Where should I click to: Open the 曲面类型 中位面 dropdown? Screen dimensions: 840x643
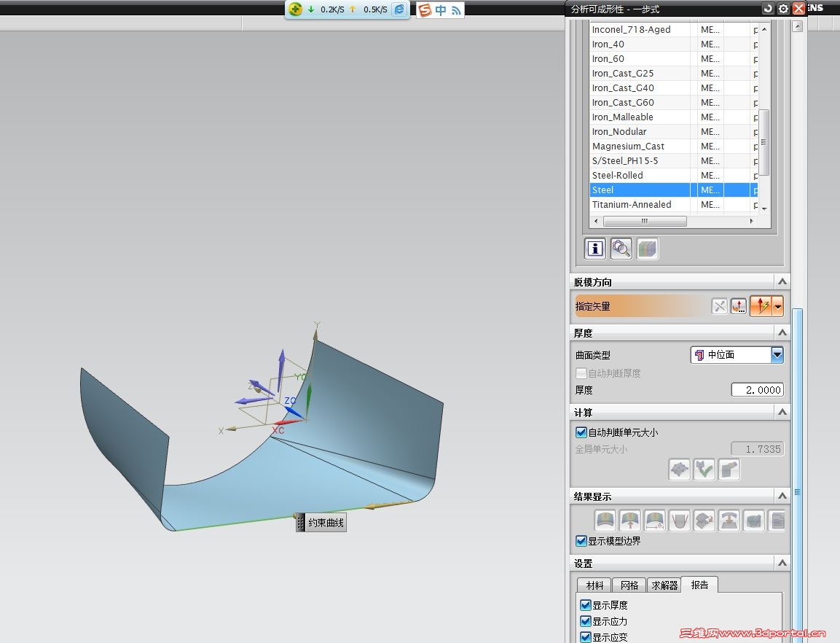737,354
